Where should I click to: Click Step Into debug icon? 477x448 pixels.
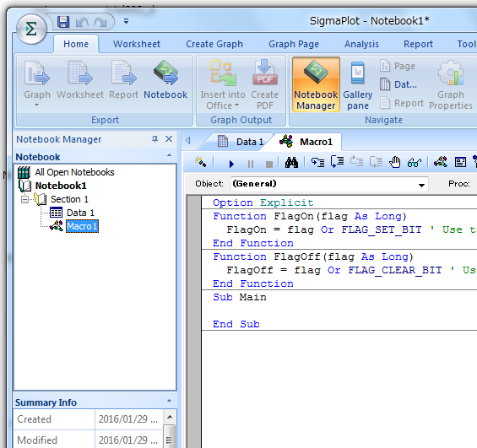318,162
